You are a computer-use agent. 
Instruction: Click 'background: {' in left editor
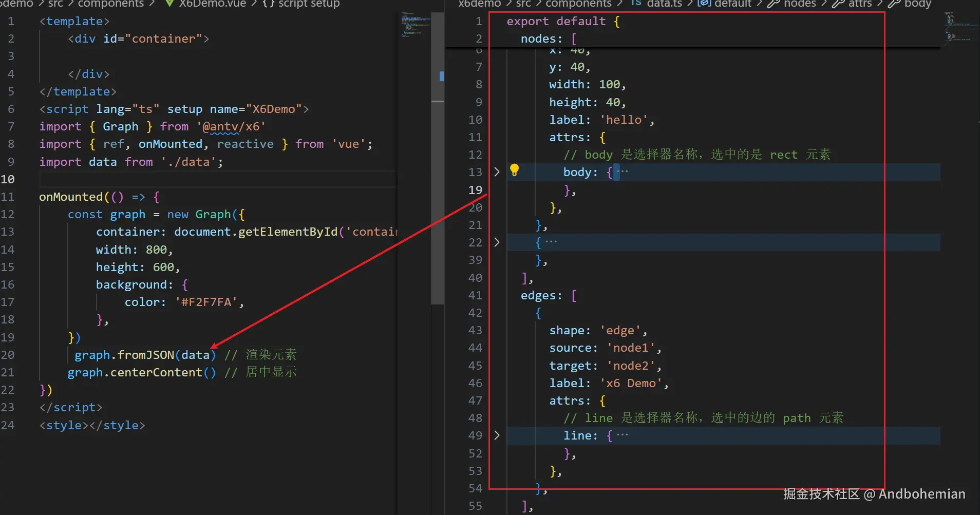[x=142, y=284]
